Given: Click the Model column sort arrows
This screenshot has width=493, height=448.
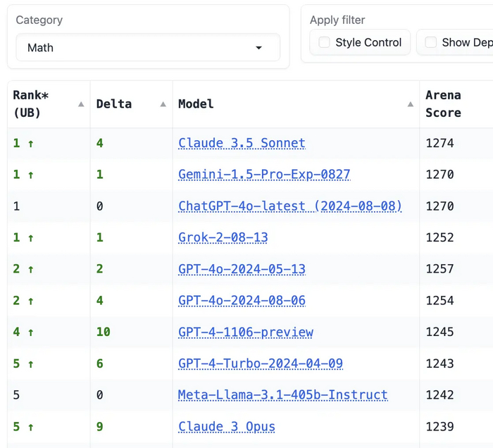Looking at the screenshot, I should click(x=411, y=104).
